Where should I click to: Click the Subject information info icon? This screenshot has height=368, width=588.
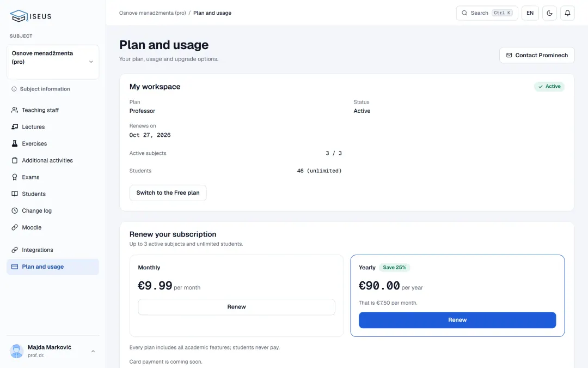pos(14,89)
